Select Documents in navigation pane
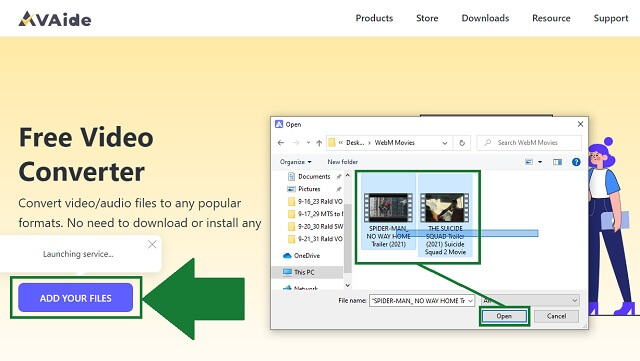 click(314, 176)
